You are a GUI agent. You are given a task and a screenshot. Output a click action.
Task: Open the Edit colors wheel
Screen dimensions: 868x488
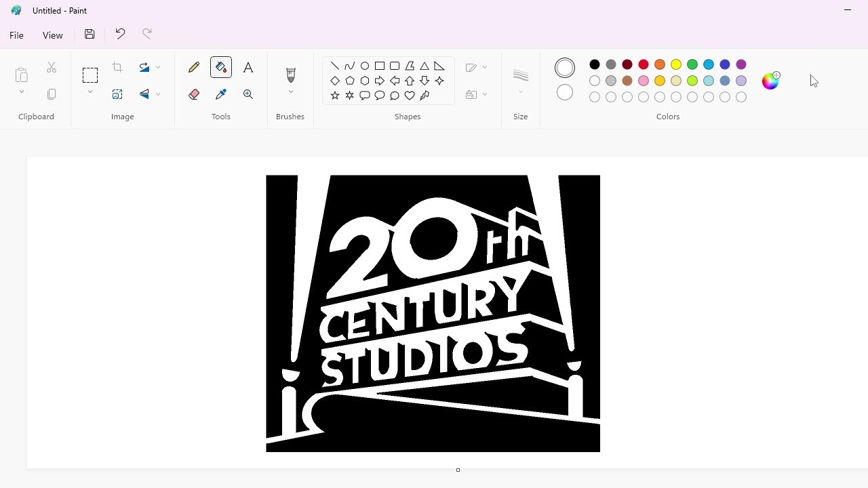click(x=771, y=81)
